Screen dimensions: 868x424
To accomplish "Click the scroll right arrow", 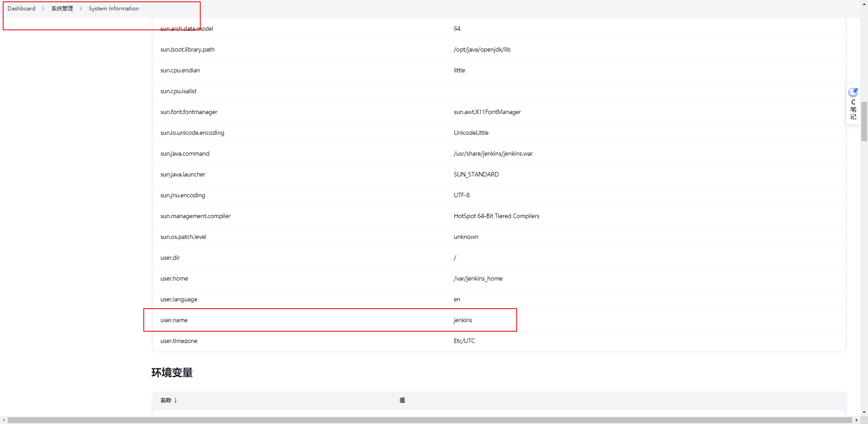I will click(x=856, y=420).
